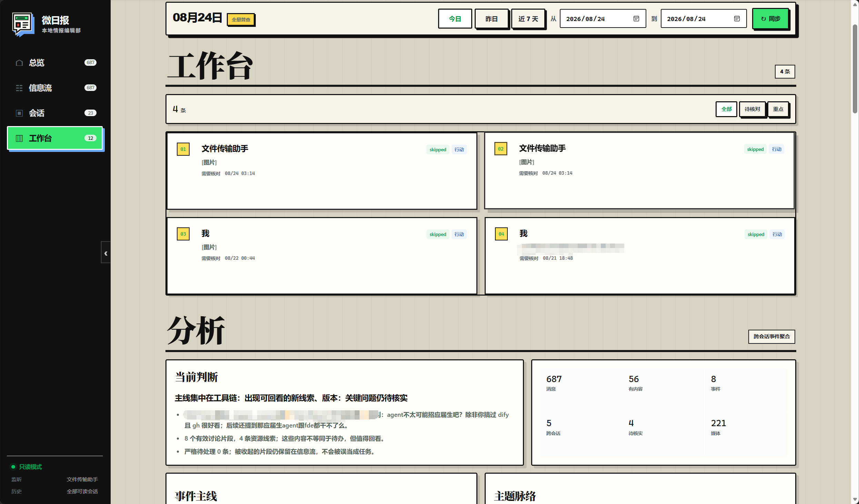Open the 会话 sessions page
The image size is (859, 504).
(x=55, y=113)
